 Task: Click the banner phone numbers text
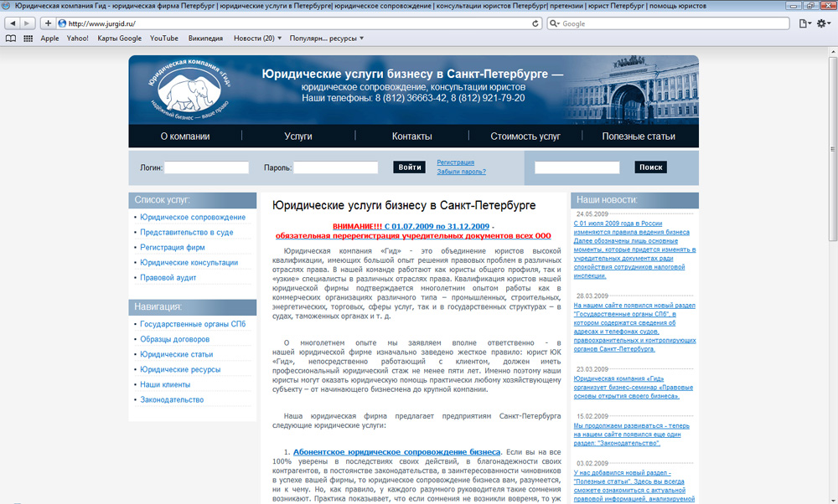point(413,98)
